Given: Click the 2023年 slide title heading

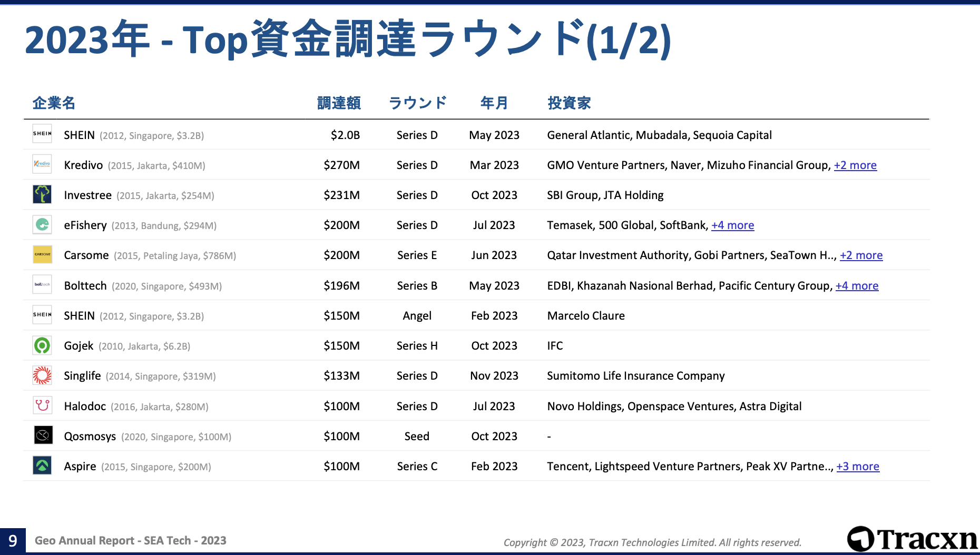Looking at the screenshot, I should click(x=348, y=39).
